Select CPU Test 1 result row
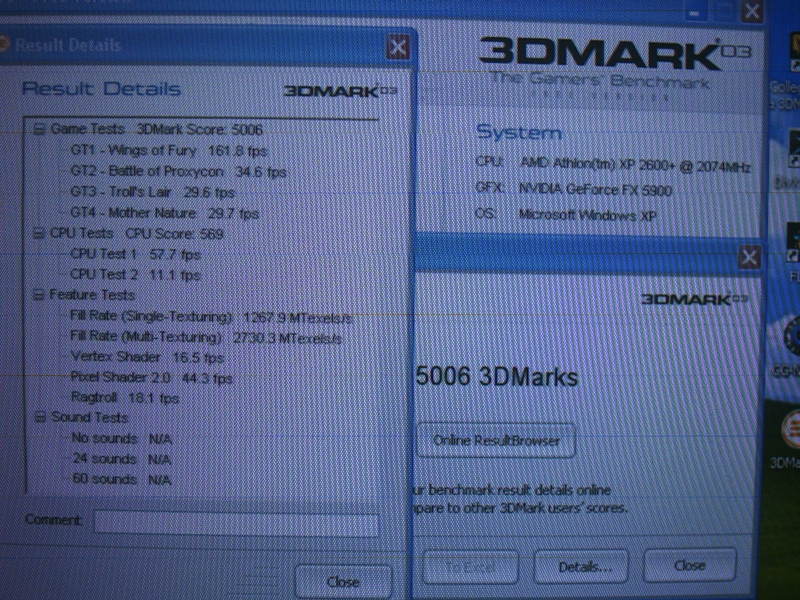 click(135, 254)
